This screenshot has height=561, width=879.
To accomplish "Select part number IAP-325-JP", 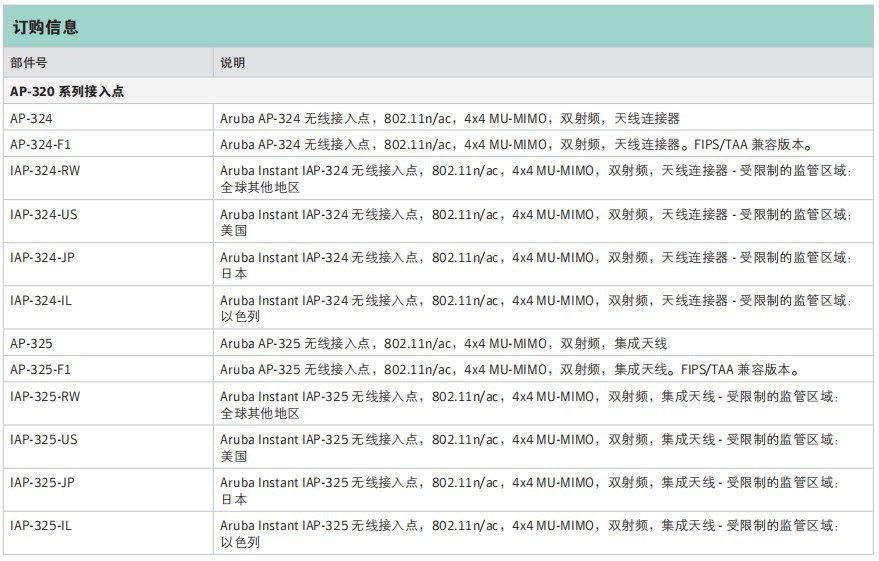I will pos(42,483).
